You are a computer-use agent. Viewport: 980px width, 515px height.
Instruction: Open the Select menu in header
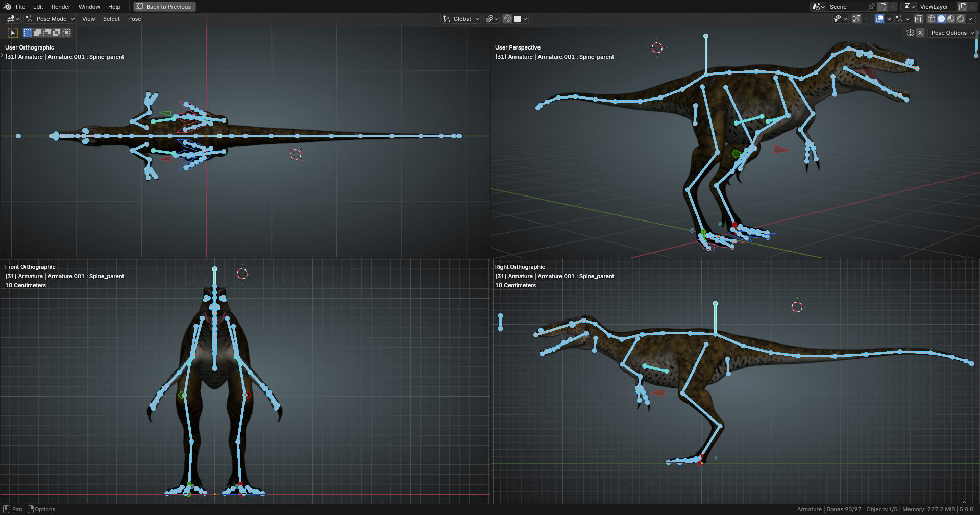[x=111, y=19]
